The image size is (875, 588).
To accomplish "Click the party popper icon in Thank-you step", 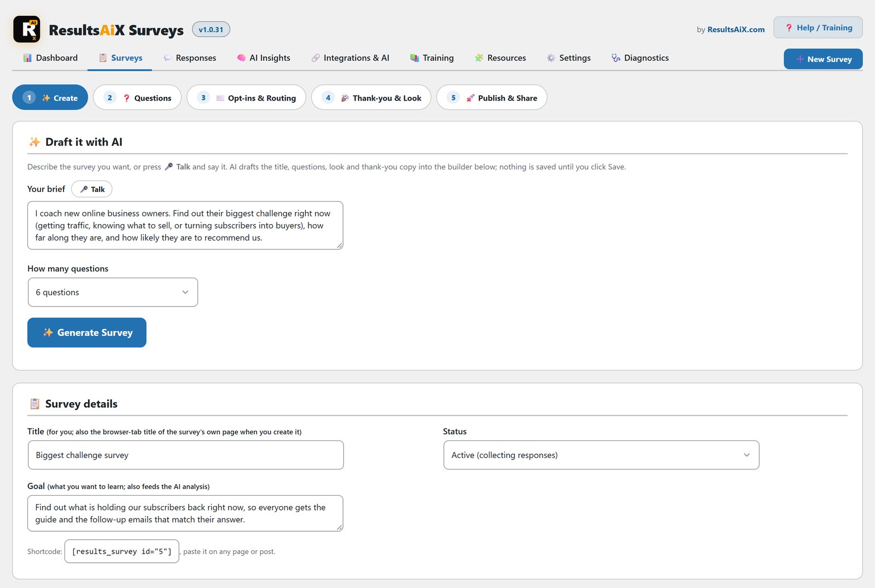I will tap(345, 98).
